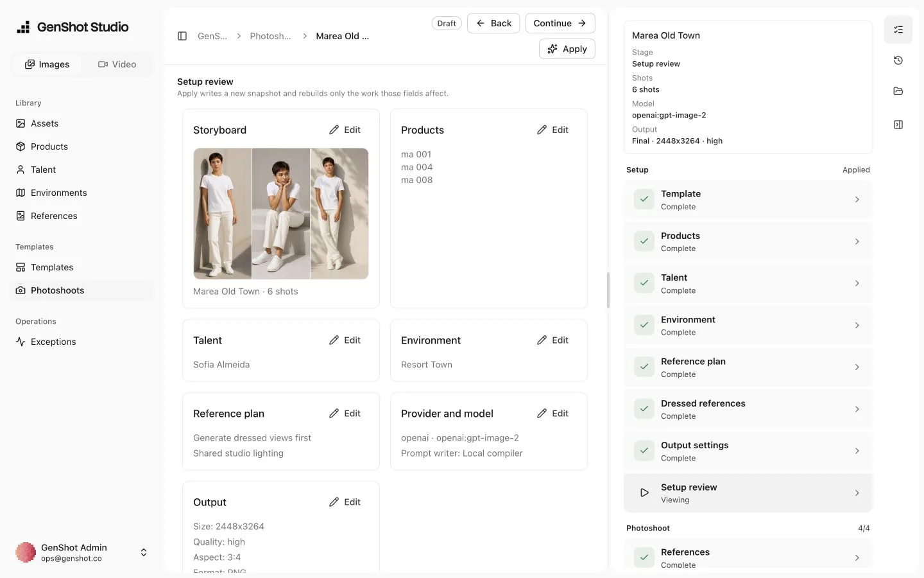Expand the Environment setup step
The width and height of the screenshot is (924, 578).
748,325
